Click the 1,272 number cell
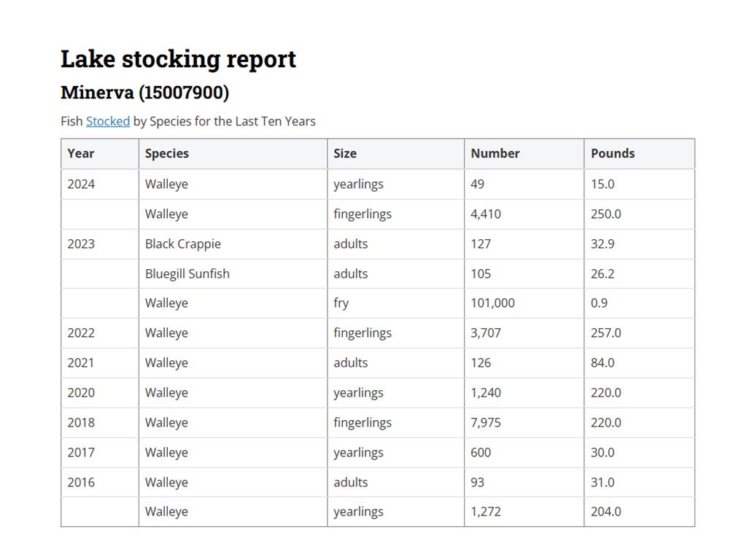The width and height of the screenshot is (747, 560). pos(486,511)
